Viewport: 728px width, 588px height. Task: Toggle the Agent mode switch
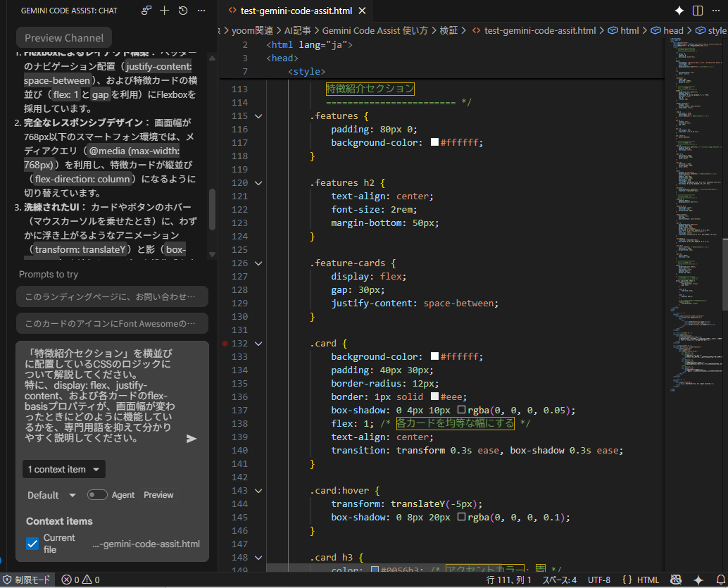point(97,495)
